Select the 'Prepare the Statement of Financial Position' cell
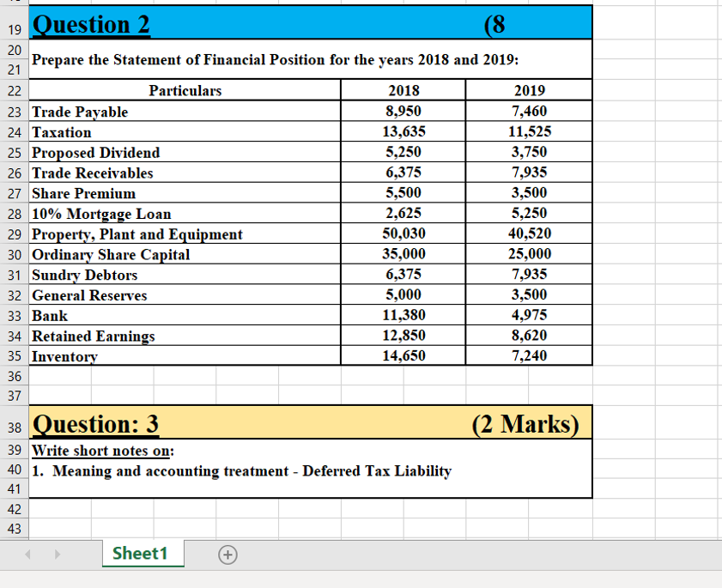 pos(311,59)
